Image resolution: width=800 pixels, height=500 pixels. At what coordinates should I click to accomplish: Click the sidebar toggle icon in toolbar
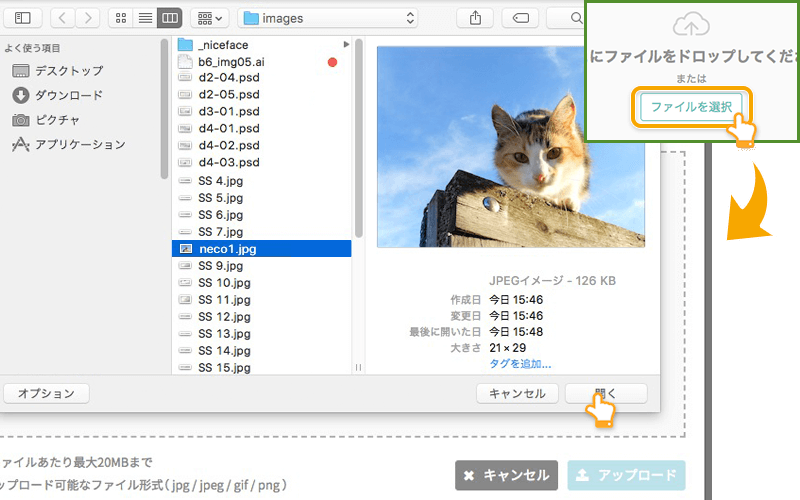(x=22, y=18)
